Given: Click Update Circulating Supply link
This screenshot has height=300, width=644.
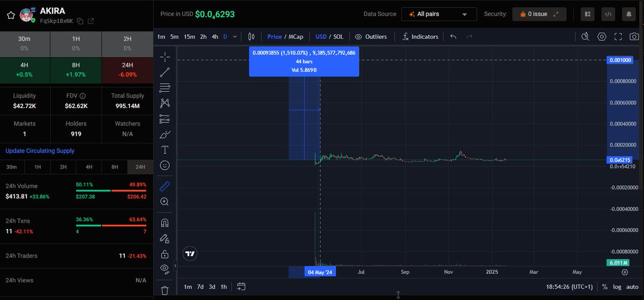Looking at the screenshot, I should (x=40, y=151).
